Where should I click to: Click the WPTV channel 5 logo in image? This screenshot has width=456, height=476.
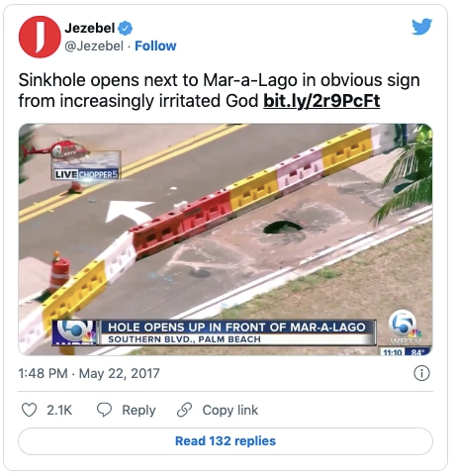405,327
